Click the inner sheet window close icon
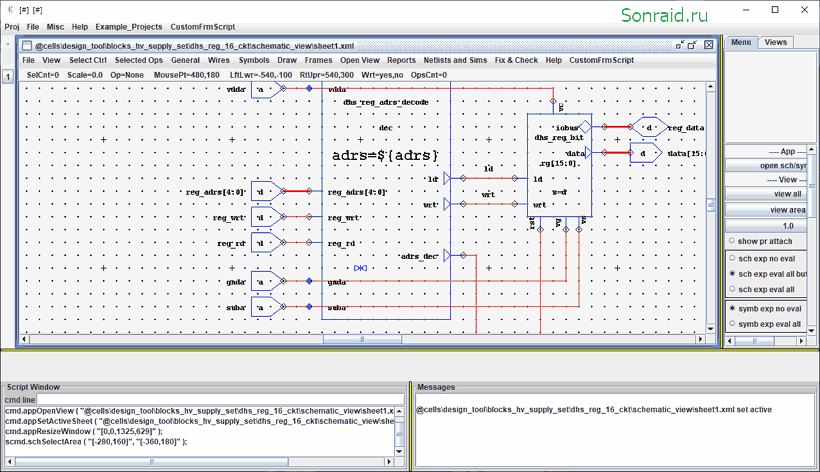Image resolution: width=820 pixels, height=472 pixels. tap(709, 45)
